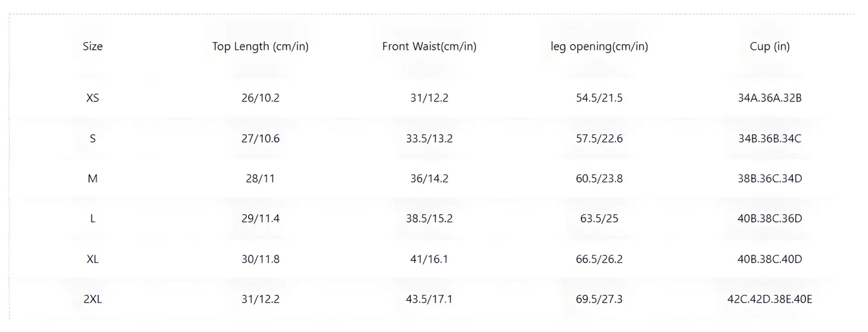This screenshot has height=332, width=868.
Task: Select the S size row label
Action: [x=93, y=139]
